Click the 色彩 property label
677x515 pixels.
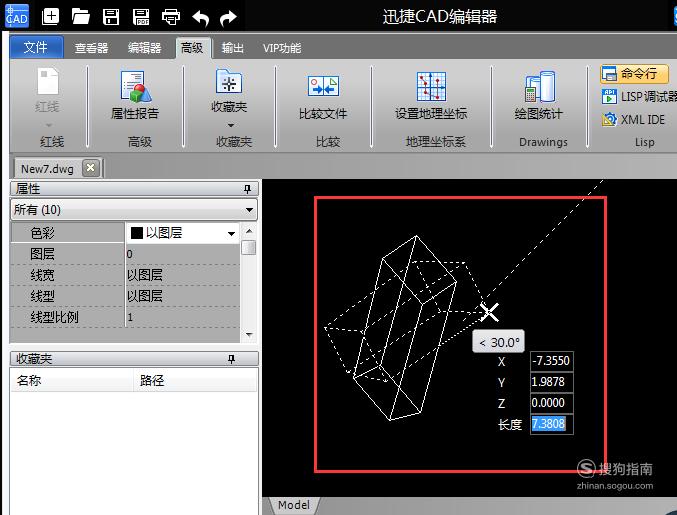(42, 233)
